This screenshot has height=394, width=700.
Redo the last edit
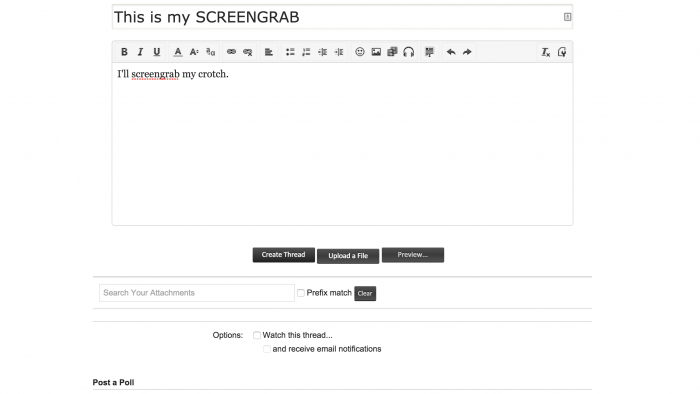click(467, 52)
